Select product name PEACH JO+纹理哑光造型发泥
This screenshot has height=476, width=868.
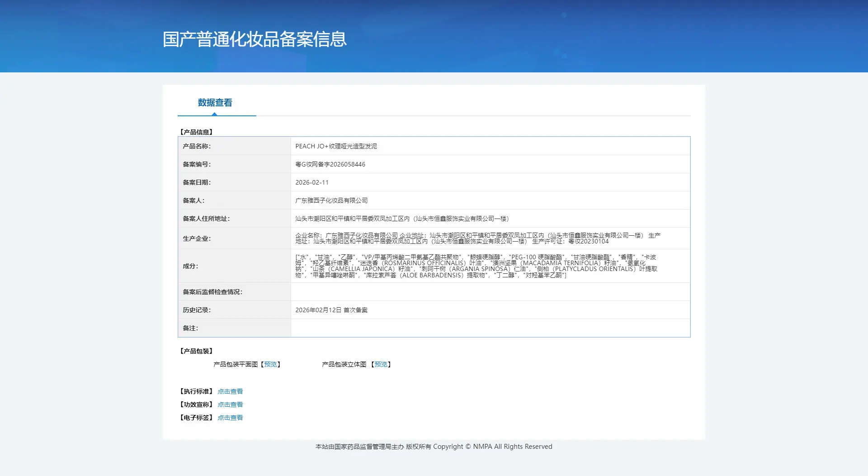pyautogui.click(x=336, y=146)
